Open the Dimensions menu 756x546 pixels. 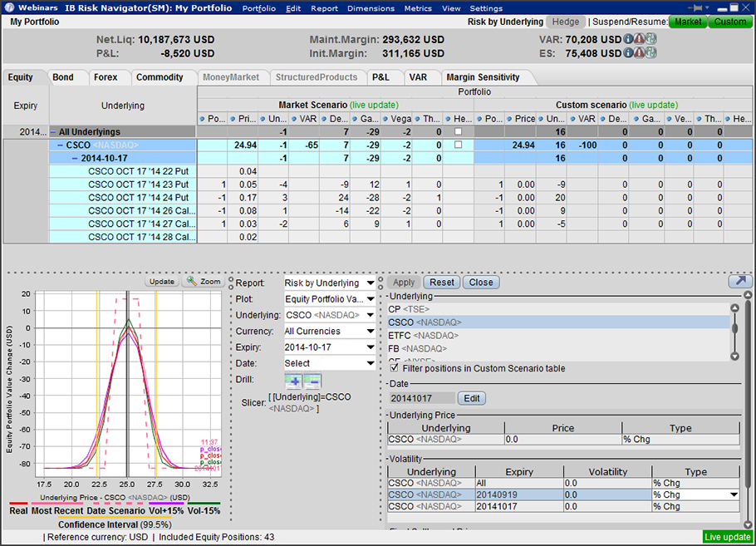click(x=371, y=8)
